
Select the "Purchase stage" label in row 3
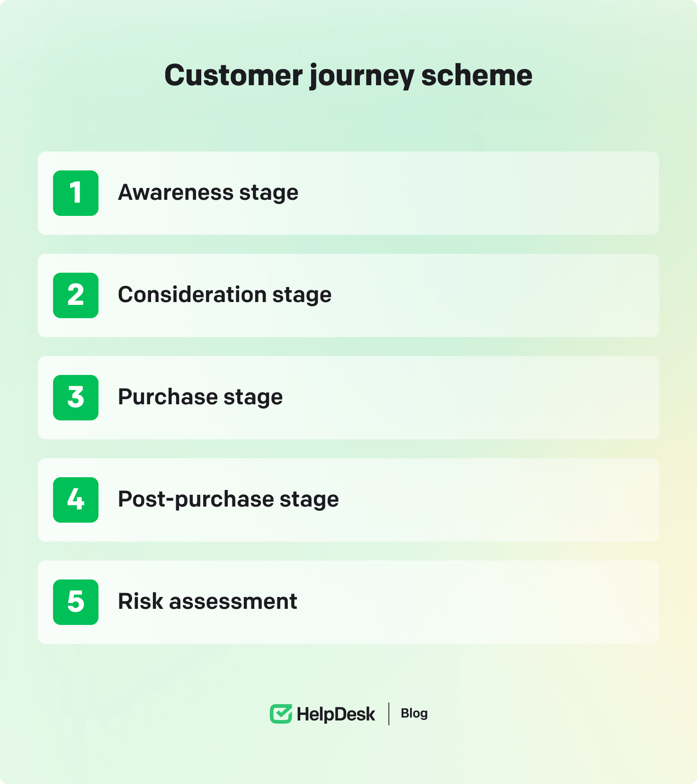(x=200, y=397)
